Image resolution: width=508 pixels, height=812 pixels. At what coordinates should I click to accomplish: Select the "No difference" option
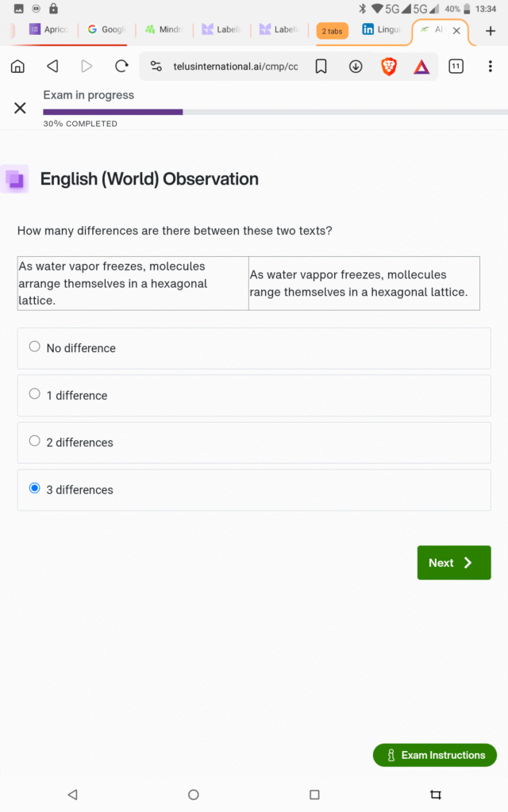35,347
